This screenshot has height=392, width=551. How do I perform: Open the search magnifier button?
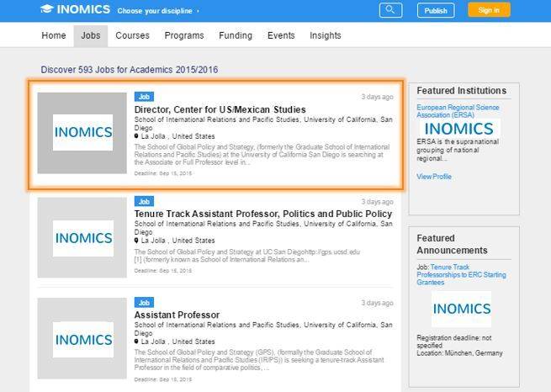391,10
